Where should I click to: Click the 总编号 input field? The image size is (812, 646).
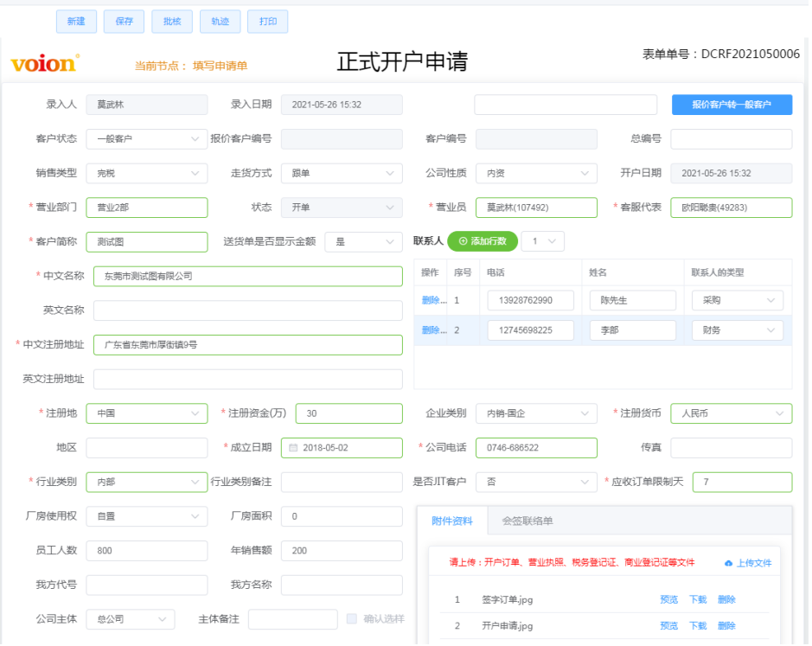click(732, 139)
